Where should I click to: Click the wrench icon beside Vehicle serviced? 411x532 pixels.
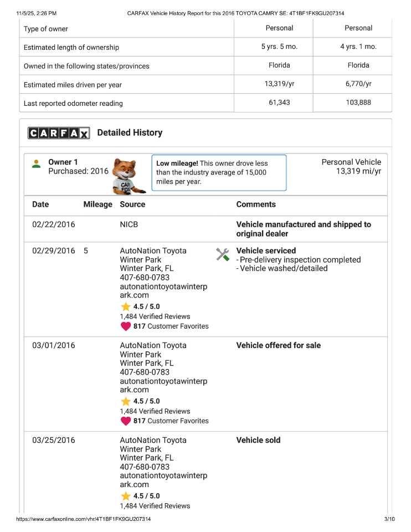pyautogui.click(x=223, y=254)
